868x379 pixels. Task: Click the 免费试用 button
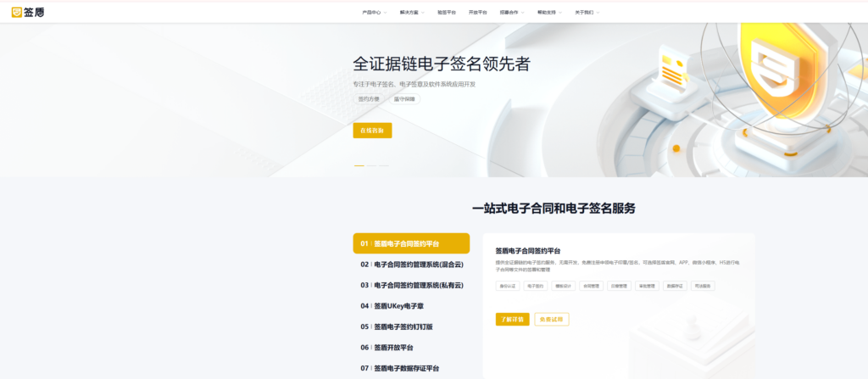coord(552,320)
